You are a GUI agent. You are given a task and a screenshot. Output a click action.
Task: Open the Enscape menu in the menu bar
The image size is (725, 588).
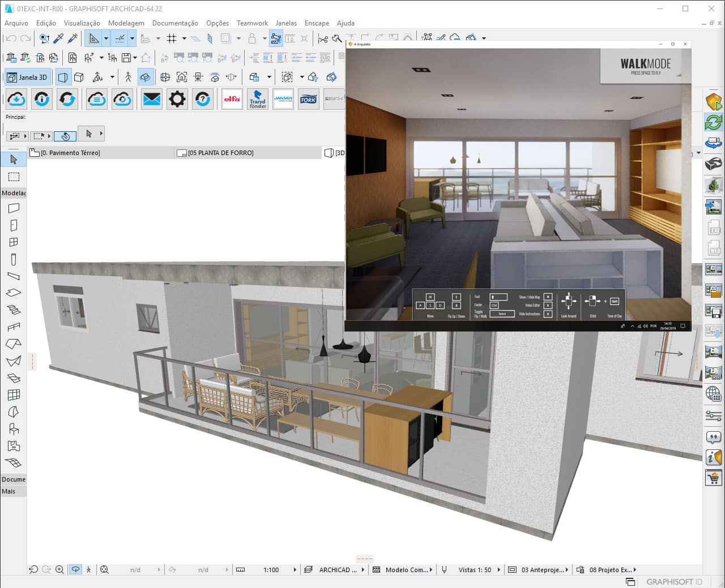pyautogui.click(x=316, y=23)
